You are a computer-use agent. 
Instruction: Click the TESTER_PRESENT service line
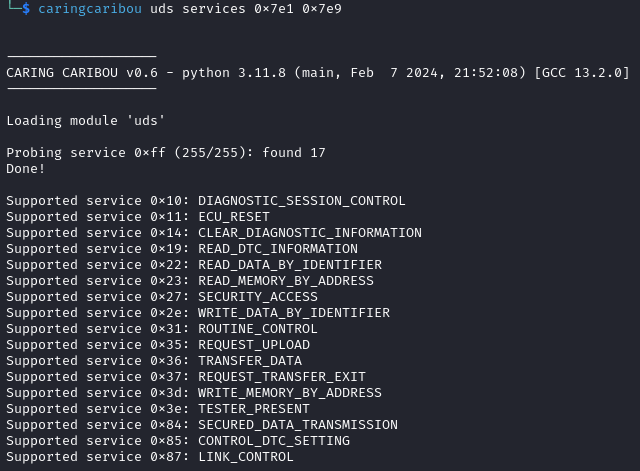coord(253,409)
